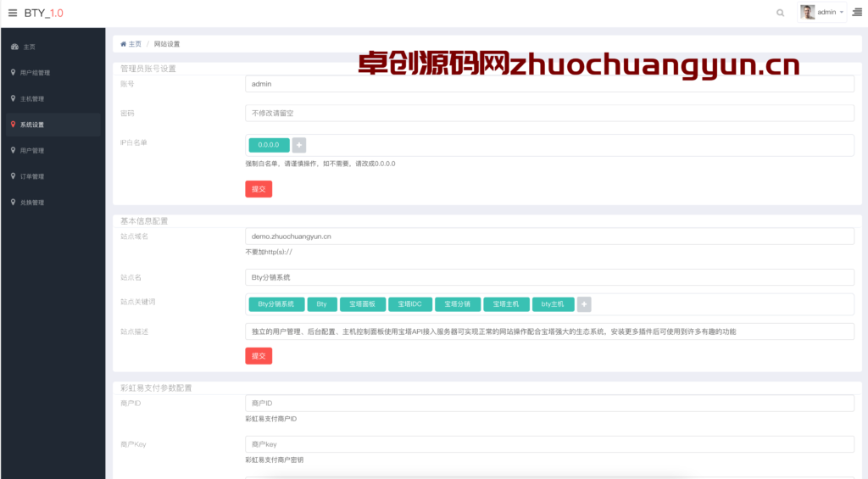
Task: Focus the 站点描述 input field
Action: pyautogui.click(x=549, y=331)
